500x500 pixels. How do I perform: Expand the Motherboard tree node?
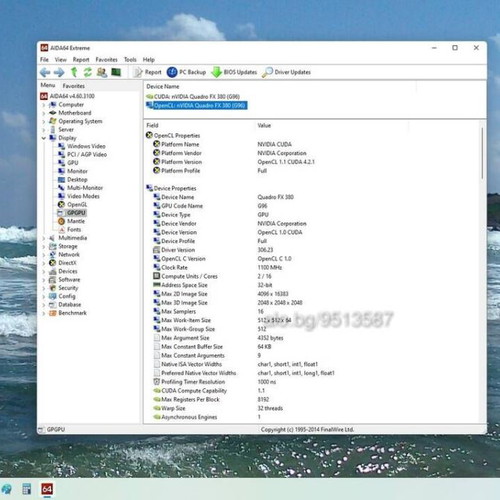click(x=44, y=113)
